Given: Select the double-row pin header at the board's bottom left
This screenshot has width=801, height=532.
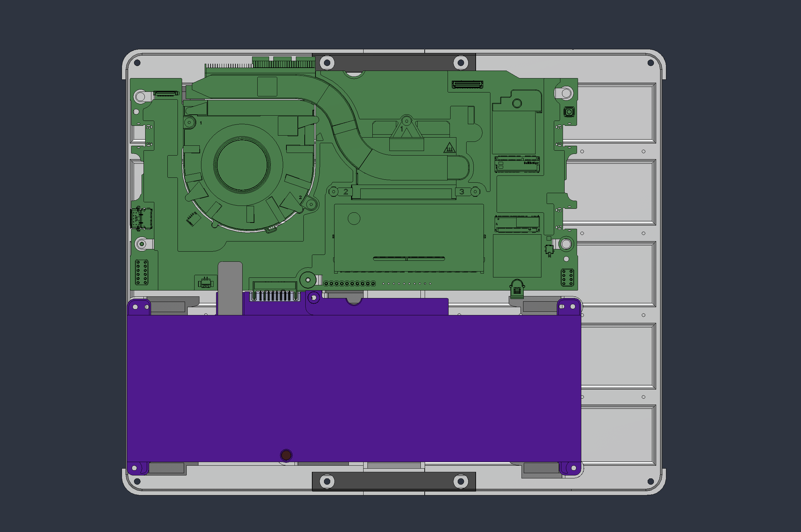Looking at the screenshot, I should point(142,273).
